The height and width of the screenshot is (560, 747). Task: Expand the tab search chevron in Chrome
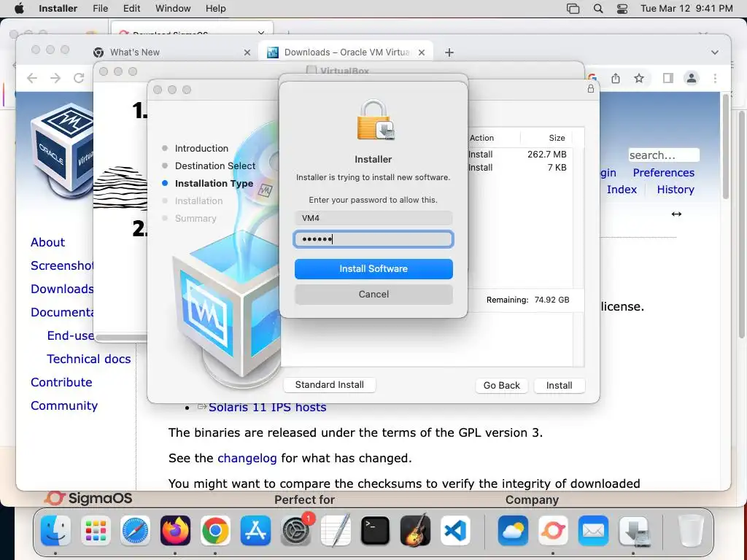click(x=715, y=52)
